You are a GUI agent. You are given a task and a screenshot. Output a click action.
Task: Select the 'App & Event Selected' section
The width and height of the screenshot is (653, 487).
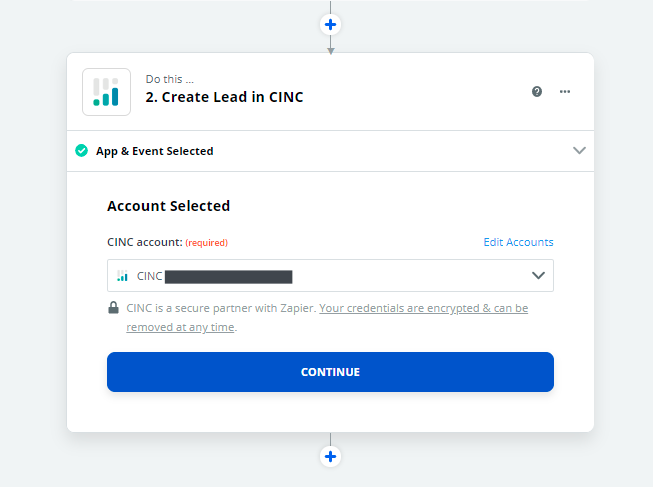[154, 151]
